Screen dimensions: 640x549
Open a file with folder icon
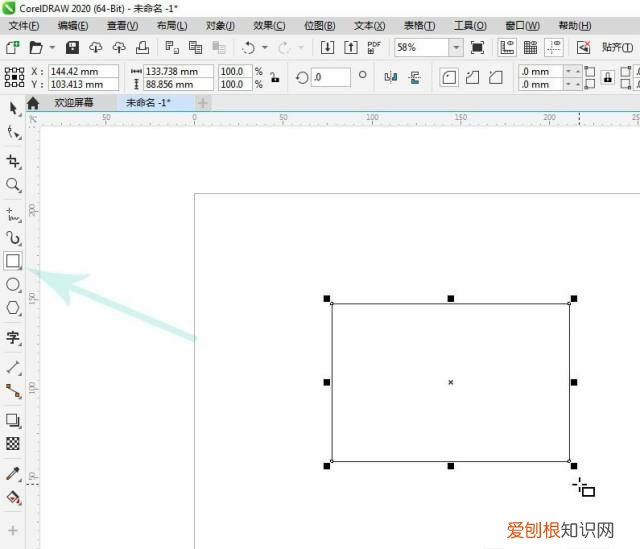pyautogui.click(x=36, y=47)
